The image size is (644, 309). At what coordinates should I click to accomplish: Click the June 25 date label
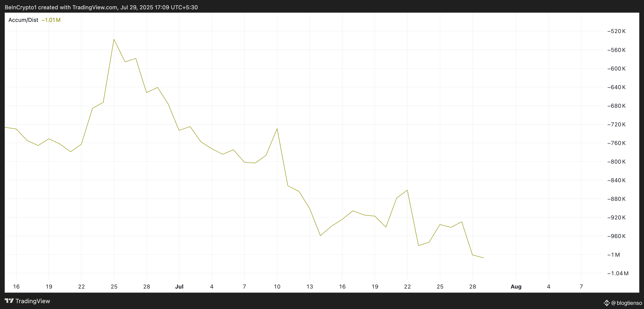click(114, 287)
